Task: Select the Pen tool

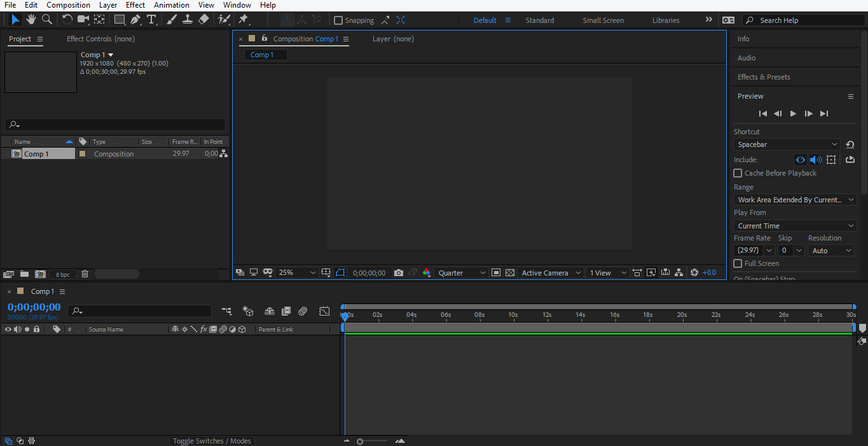Action: click(135, 20)
